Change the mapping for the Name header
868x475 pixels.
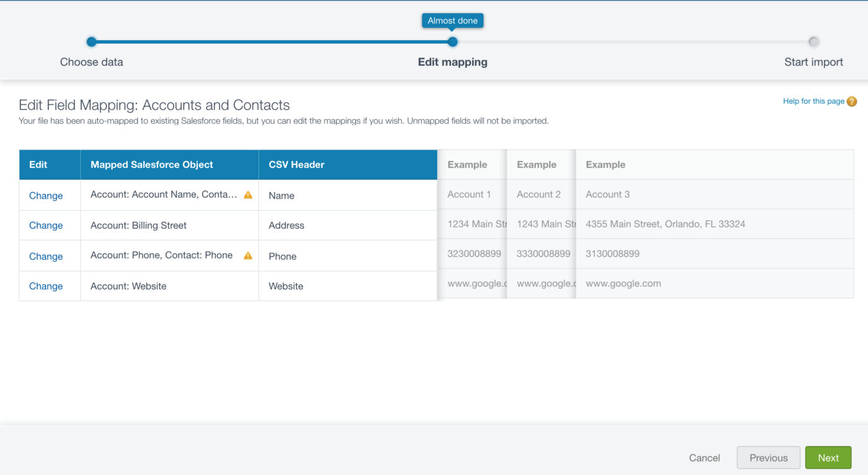click(46, 195)
